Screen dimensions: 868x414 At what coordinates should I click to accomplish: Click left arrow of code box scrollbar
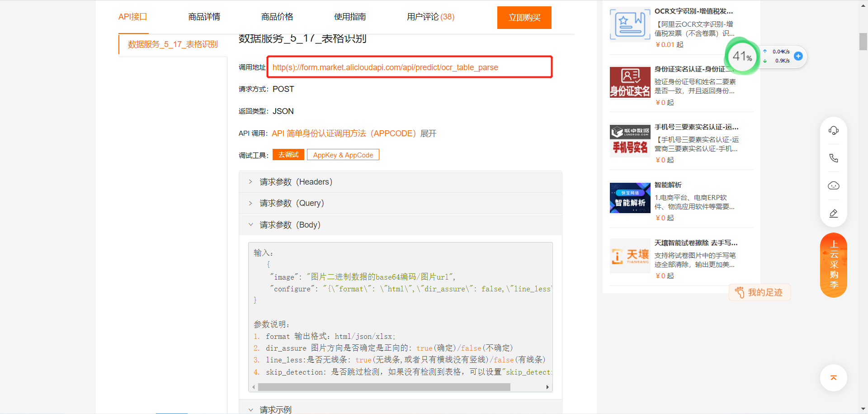[x=254, y=387]
